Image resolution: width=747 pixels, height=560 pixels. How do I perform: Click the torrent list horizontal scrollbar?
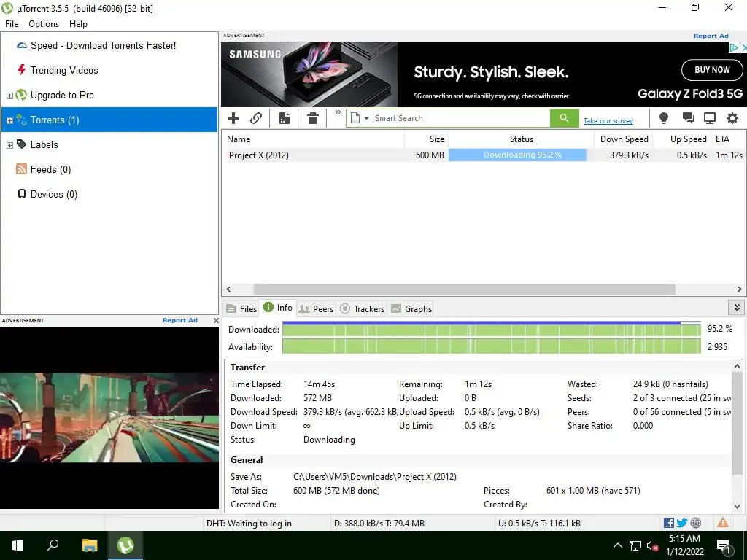(465, 289)
